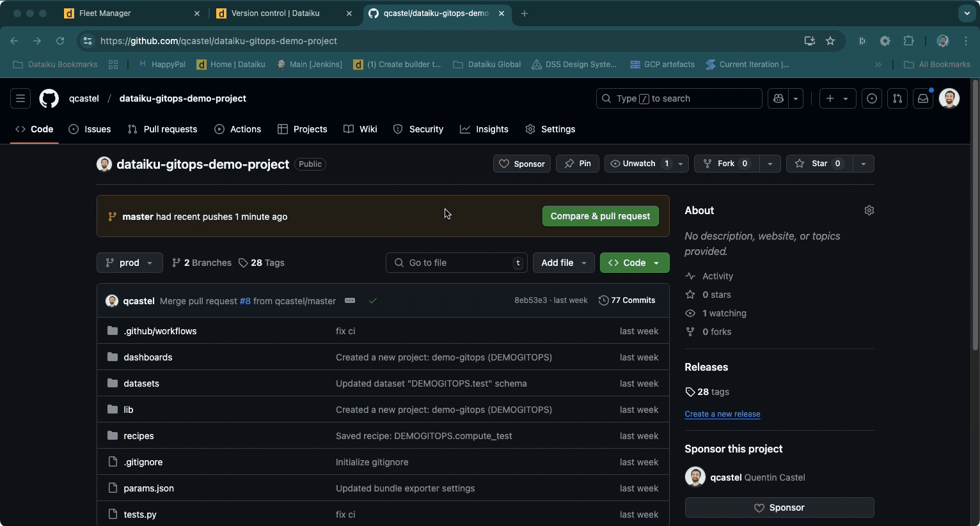The image size is (980, 526).
Task: Show commit status green checkmark details
Action: coord(373,300)
